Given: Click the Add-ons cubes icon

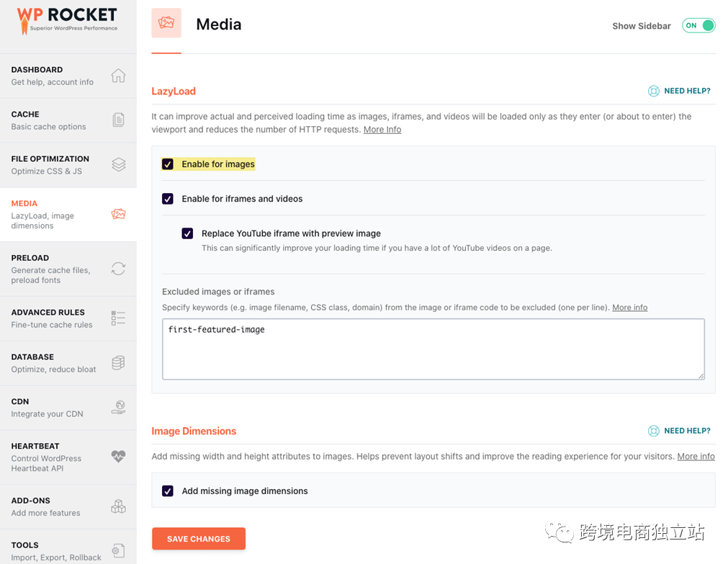Looking at the screenshot, I should [118, 506].
